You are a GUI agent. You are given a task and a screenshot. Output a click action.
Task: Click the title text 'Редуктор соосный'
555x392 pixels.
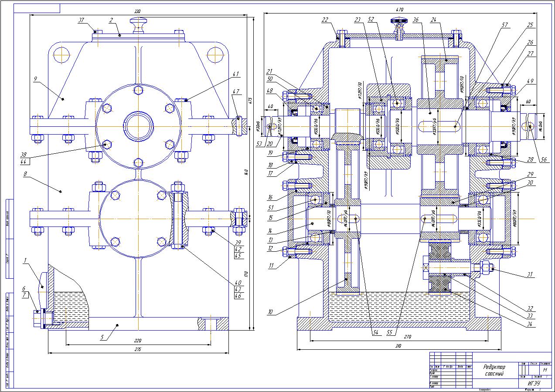coord(494,370)
